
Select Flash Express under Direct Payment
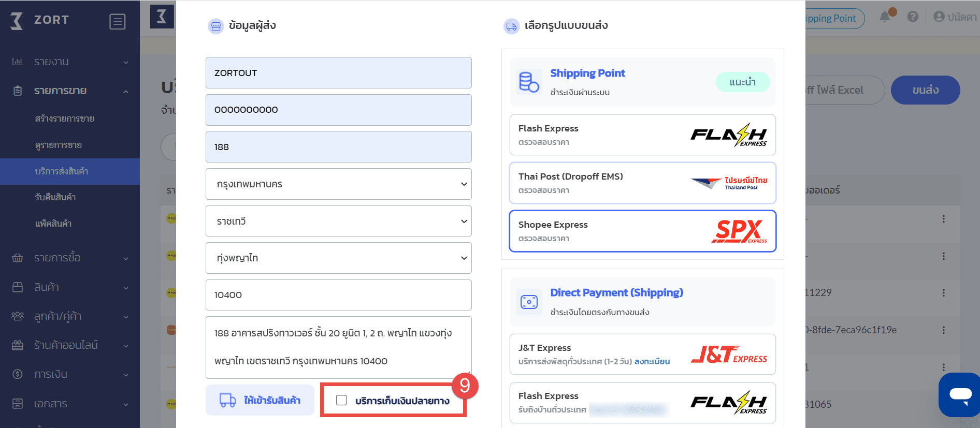pyautogui.click(x=643, y=403)
